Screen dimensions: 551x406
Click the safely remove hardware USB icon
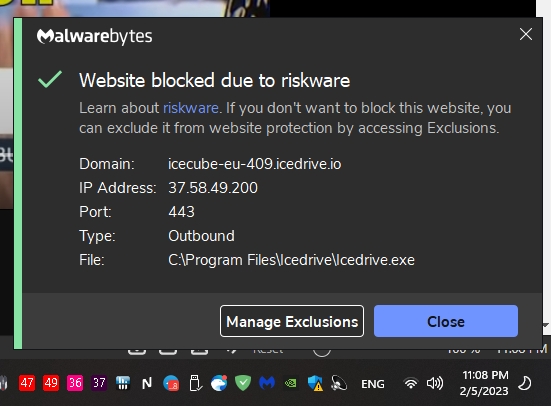(195, 383)
